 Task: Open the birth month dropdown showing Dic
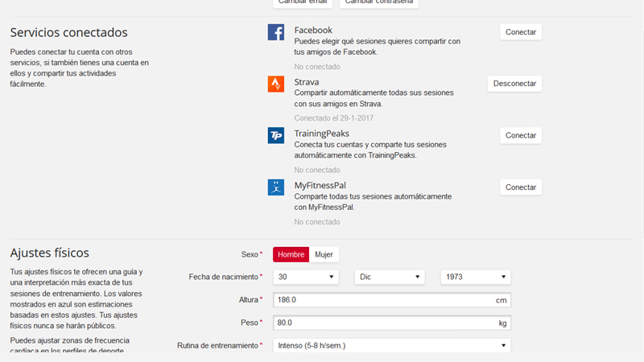pyautogui.click(x=390, y=277)
